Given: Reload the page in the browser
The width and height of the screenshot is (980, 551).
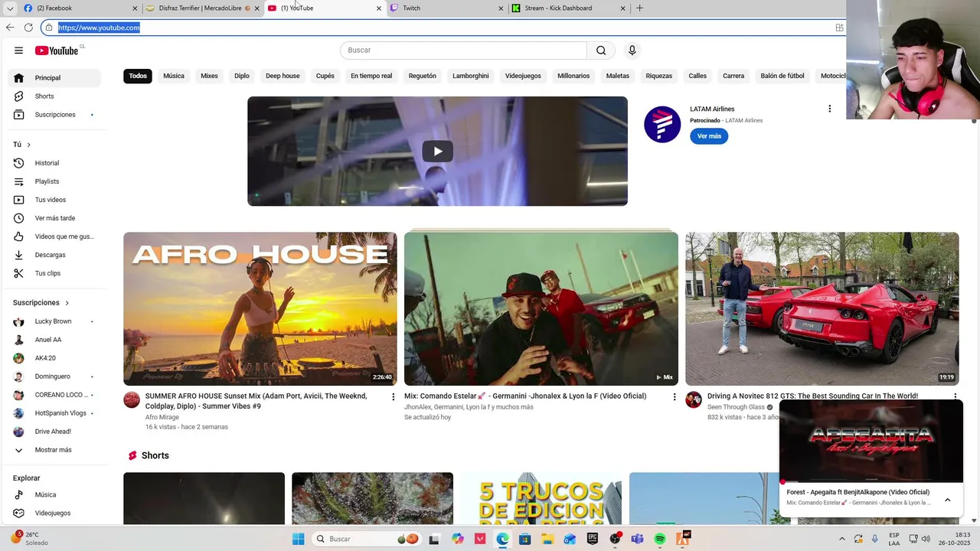Looking at the screenshot, I should pyautogui.click(x=28, y=28).
